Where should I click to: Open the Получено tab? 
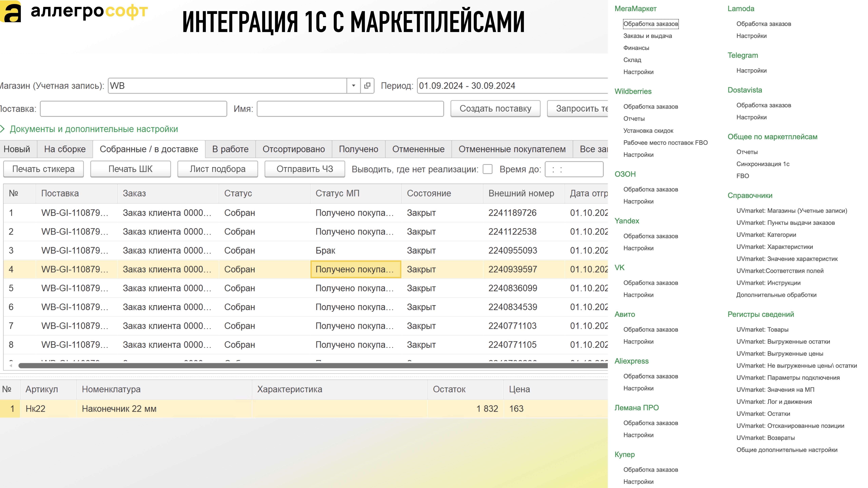click(x=358, y=149)
